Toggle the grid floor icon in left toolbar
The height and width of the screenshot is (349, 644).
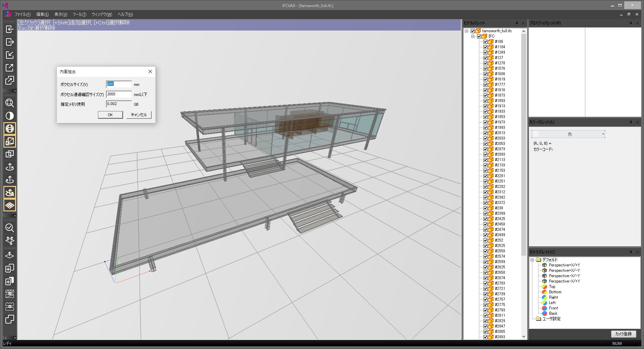coord(10,205)
